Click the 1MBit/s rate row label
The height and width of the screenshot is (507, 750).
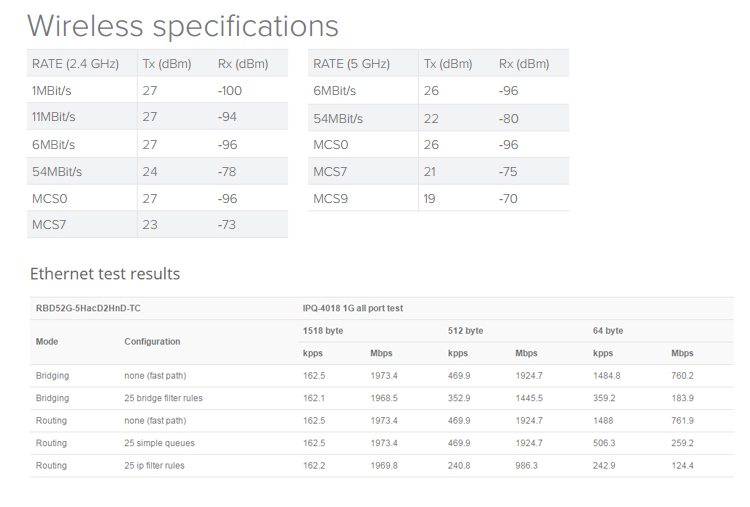tap(53, 91)
